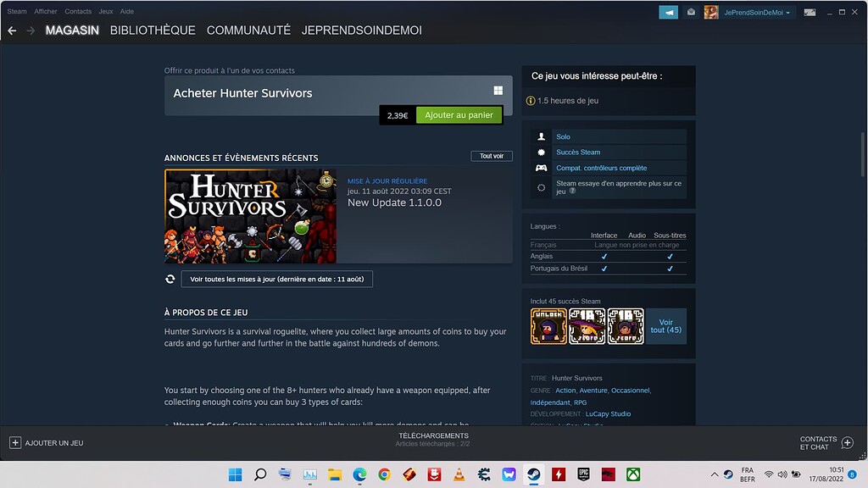
Task: Open the Steam announcements megaphone icon
Action: [x=668, y=12]
